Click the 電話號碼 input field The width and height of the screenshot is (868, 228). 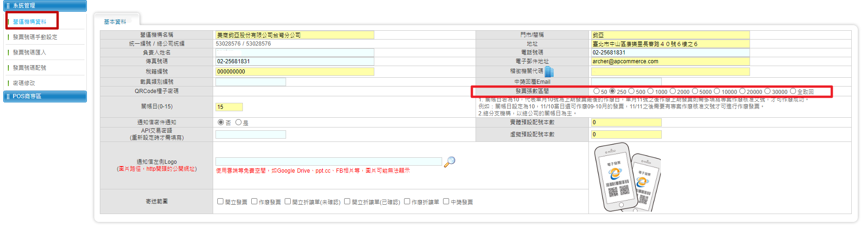(x=670, y=53)
